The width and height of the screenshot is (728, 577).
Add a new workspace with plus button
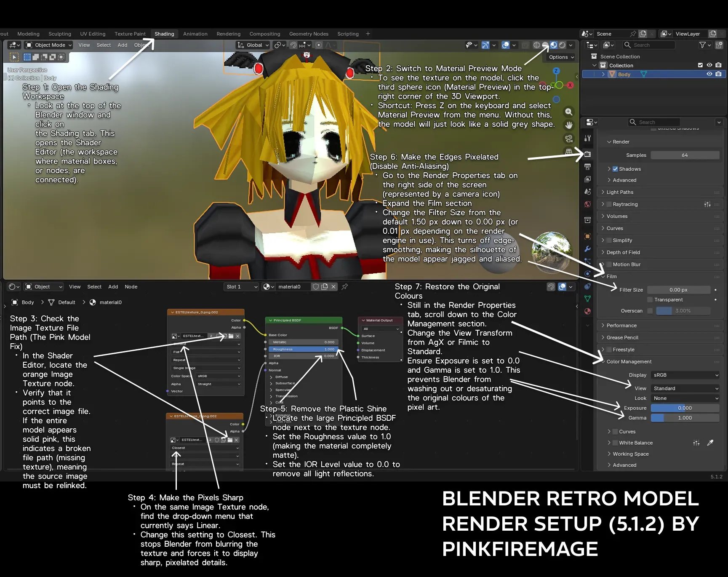(368, 34)
